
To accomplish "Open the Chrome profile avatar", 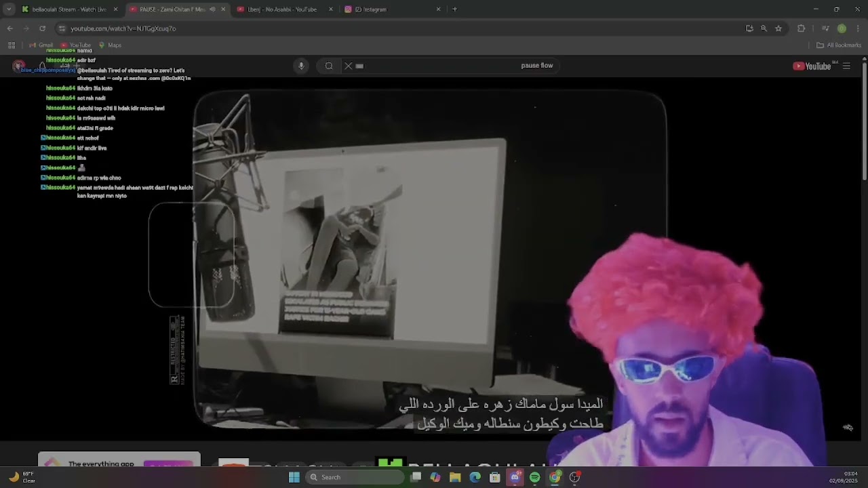I will click(842, 28).
